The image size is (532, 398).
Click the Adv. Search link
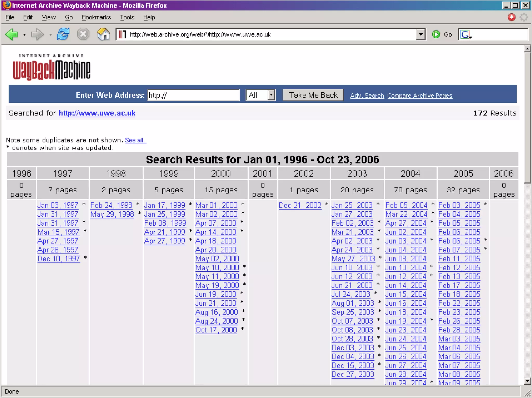[367, 96]
